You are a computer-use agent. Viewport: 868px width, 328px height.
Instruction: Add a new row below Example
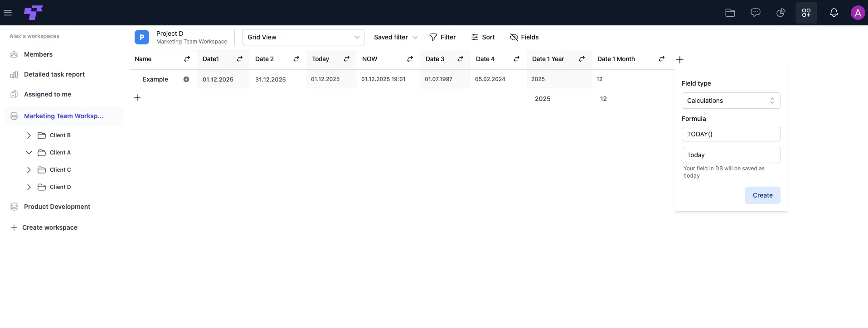point(137,97)
